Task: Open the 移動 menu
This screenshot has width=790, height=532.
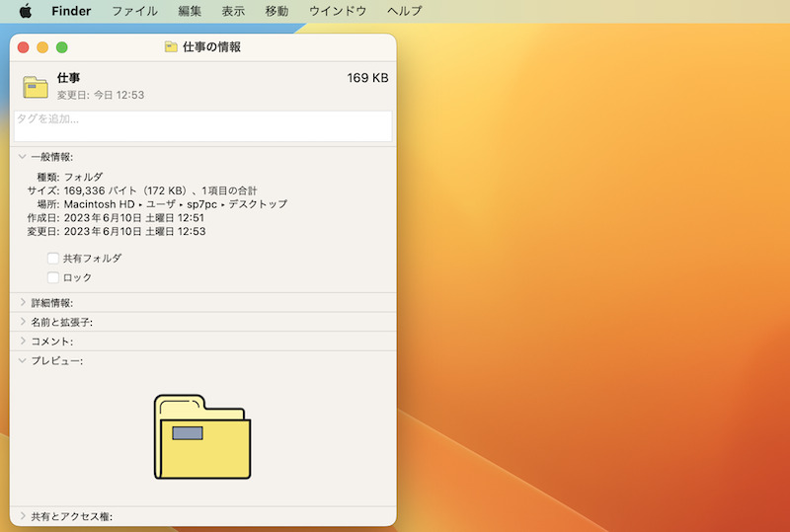Action: (276, 11)
